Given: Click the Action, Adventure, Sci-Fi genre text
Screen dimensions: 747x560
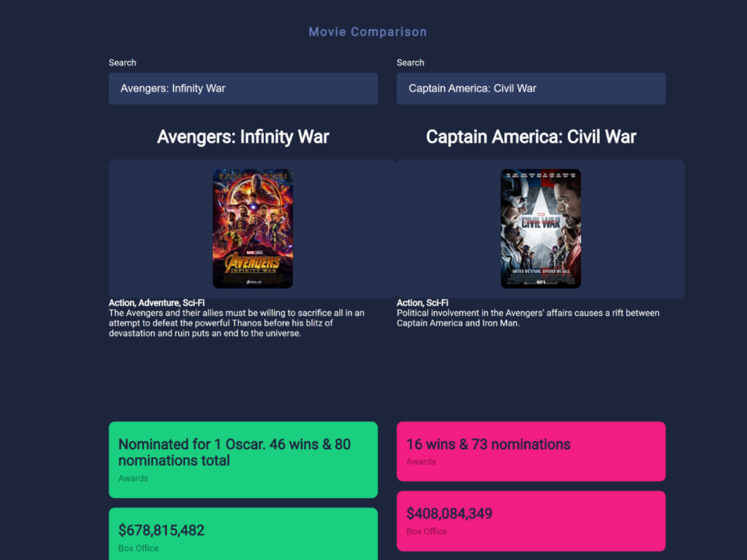Looking at the screenshot, I should (x=156, y=303).
